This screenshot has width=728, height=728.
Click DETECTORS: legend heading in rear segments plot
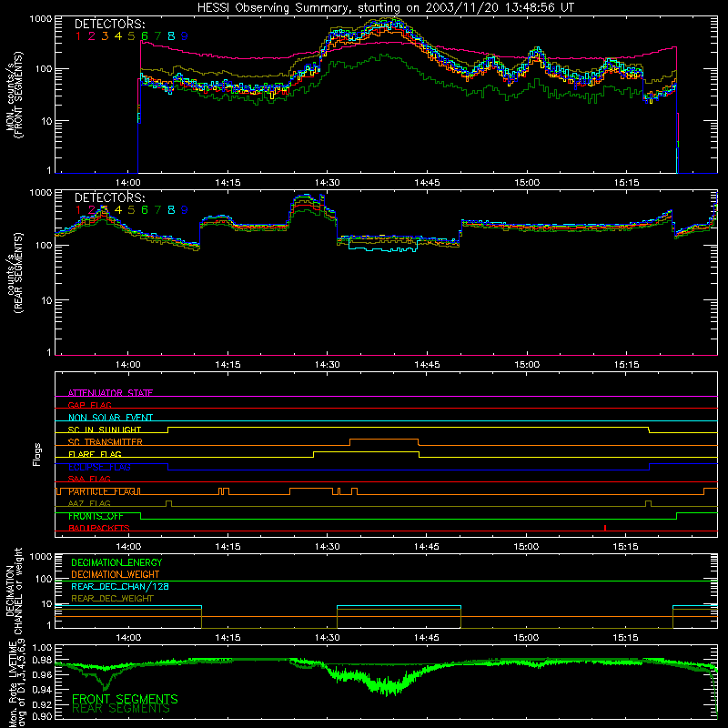pos(110,197)
